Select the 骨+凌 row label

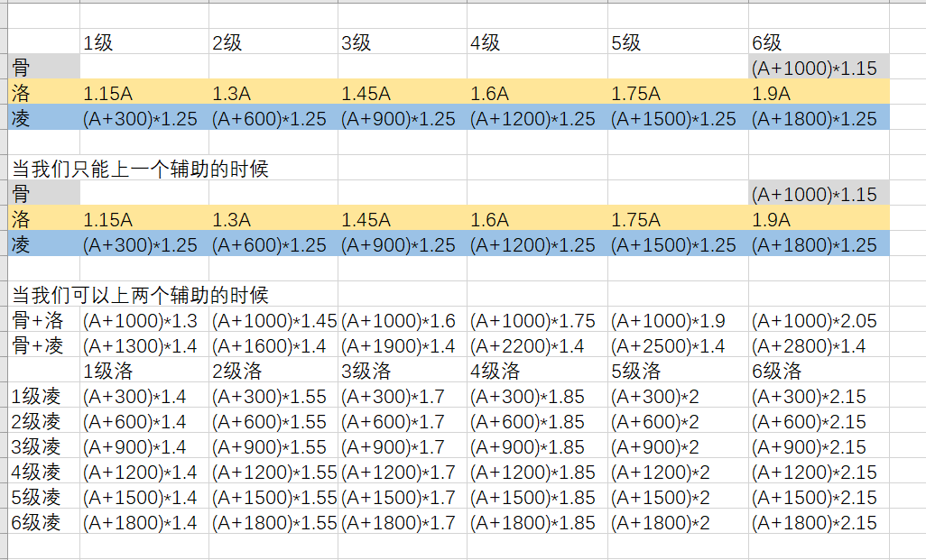43,345
